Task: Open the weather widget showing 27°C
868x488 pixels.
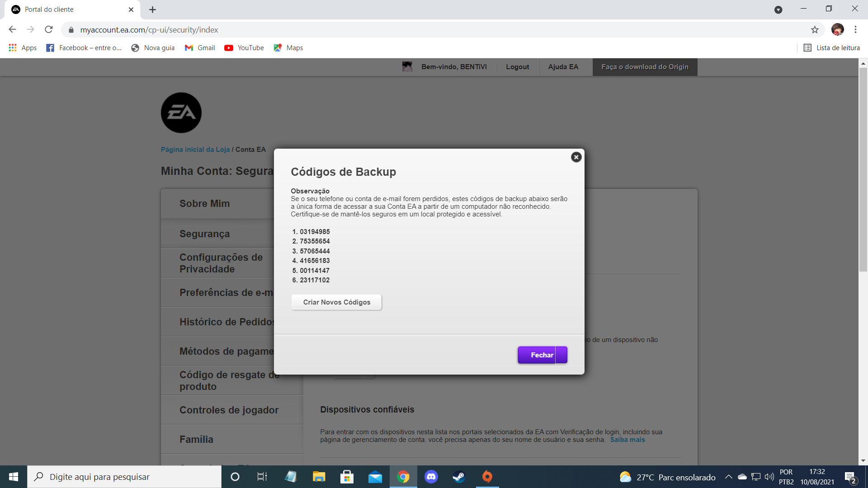Action: tap(668, 477)
